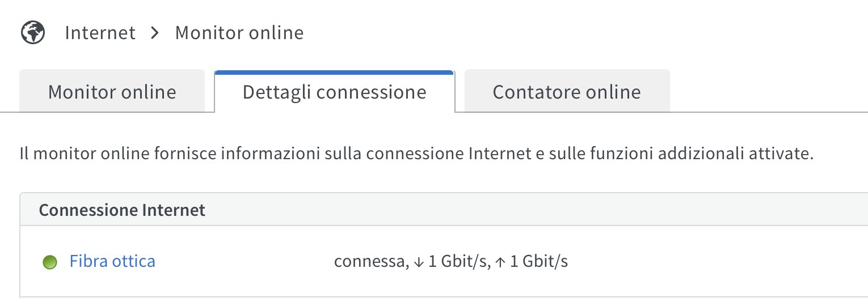Open the Contatore online tab

(x=566, y=92)
